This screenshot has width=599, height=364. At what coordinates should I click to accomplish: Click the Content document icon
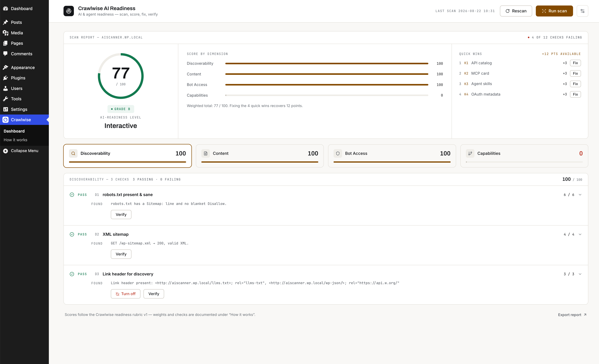coord(205,153)
